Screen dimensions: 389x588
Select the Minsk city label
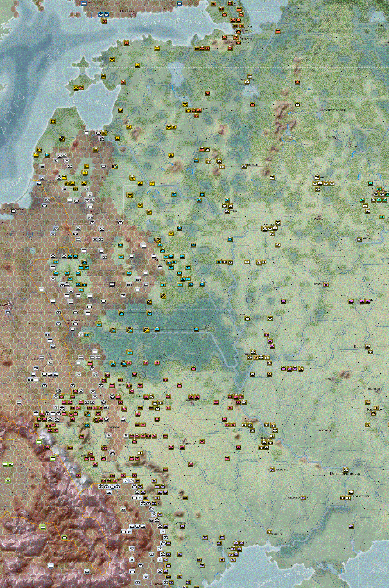tap(160, 260)
